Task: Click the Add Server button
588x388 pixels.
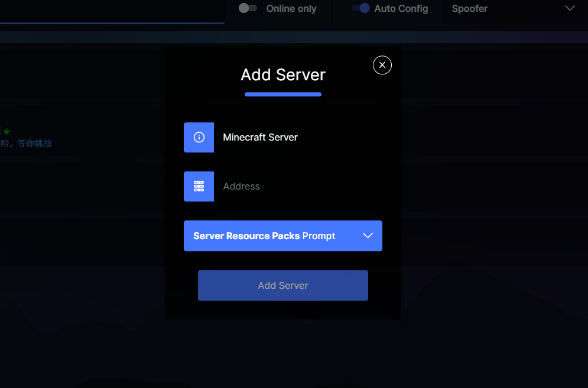Action: (x=282, y=285)
